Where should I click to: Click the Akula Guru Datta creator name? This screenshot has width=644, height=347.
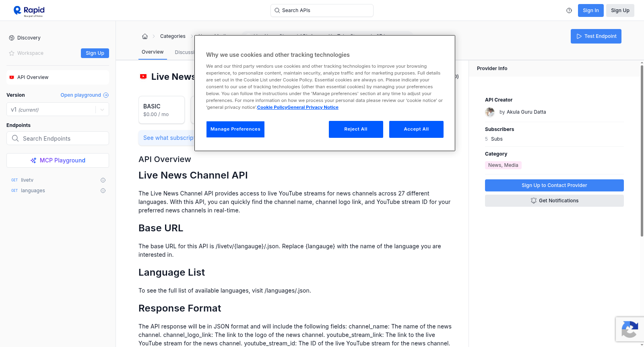[x=526, y=112]
